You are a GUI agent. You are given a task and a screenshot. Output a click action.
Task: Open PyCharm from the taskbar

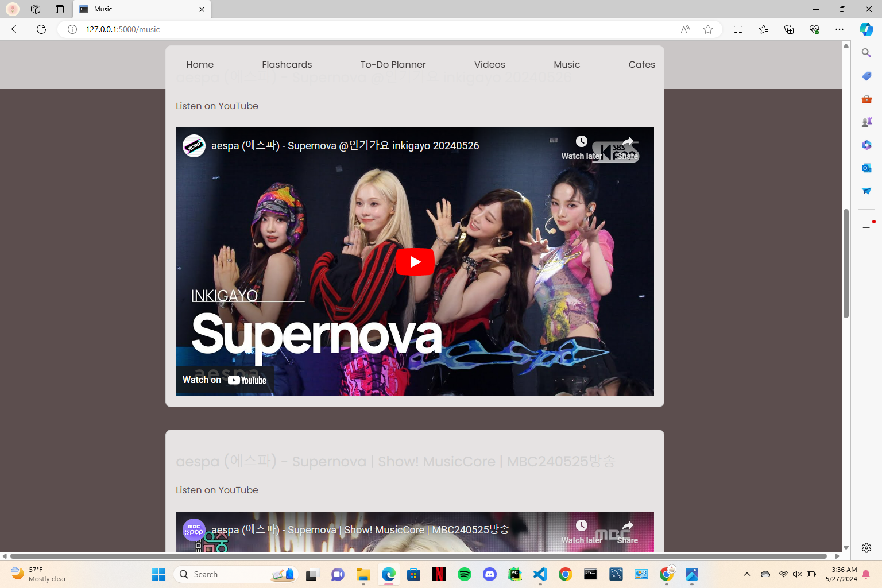click(x=515, y=574)
